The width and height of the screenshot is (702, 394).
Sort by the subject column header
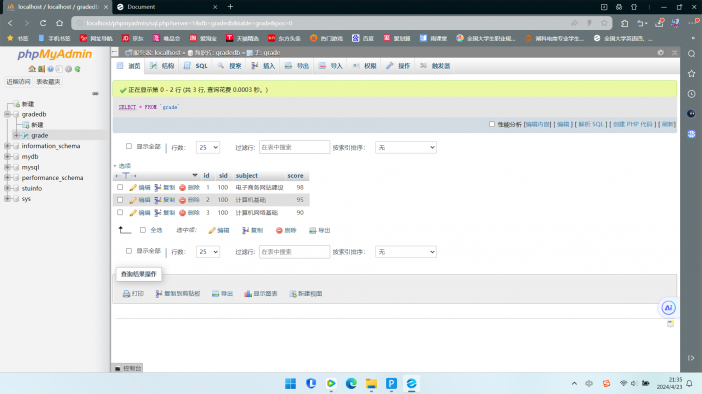247,176
